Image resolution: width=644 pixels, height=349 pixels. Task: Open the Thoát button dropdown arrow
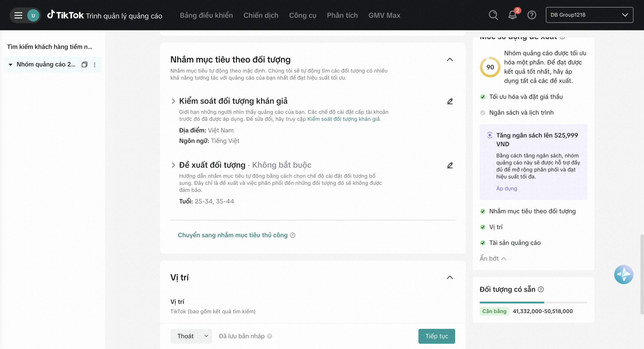[206, 336]
